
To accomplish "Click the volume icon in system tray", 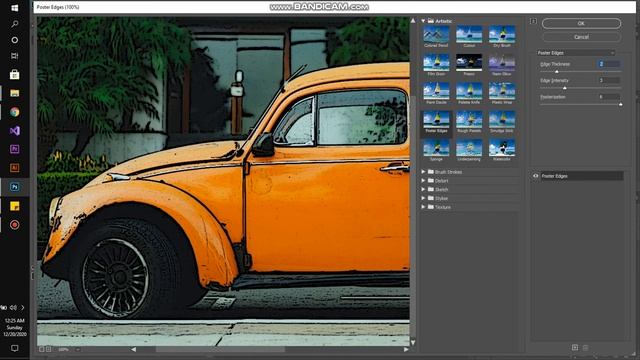I will 13,307.
